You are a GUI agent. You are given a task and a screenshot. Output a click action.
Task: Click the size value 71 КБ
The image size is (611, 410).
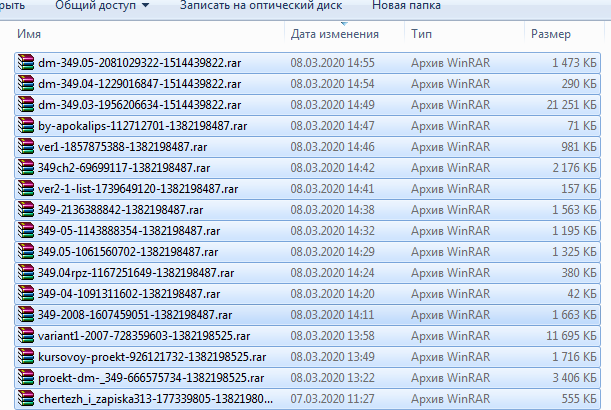click(x=582, y=126)
